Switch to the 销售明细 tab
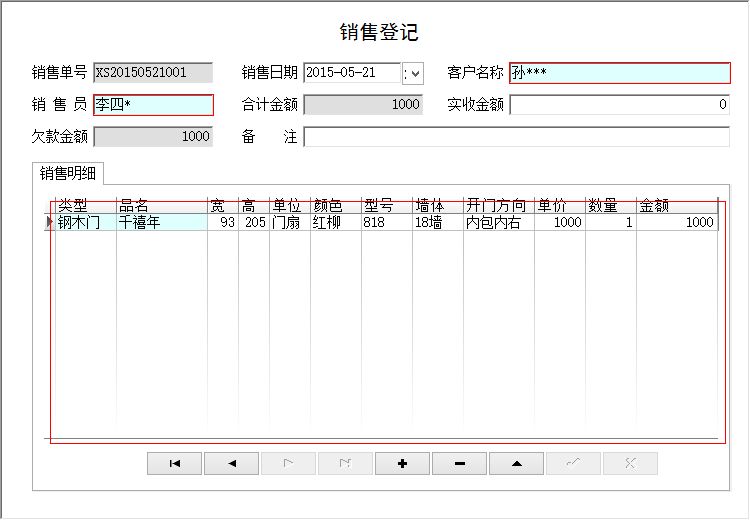The height and width of the screenshot is (520, 750). 68,173
